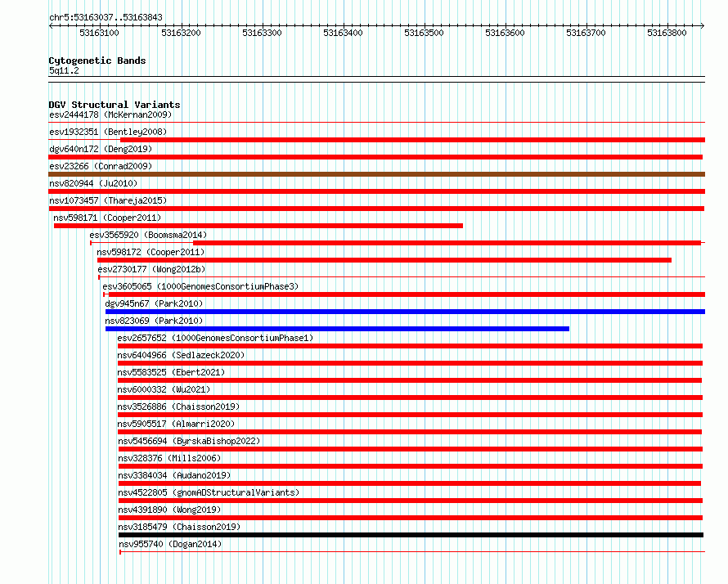Open nsv4522805 (gnomADStructuralVariants) label

tap(209, 492)
